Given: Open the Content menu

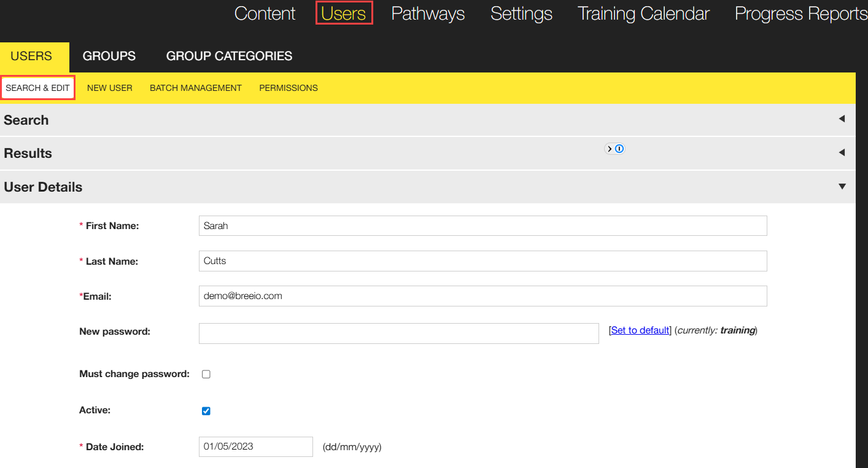Looking at the screenshot, I should coord(265,14).
